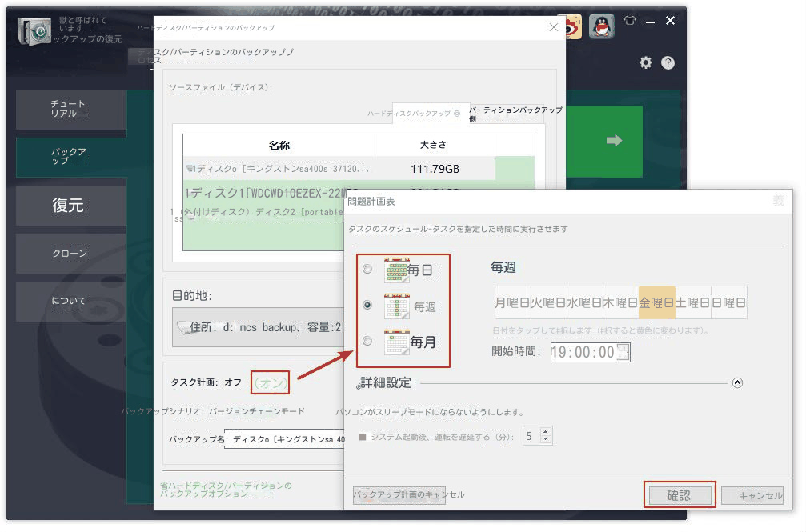Viewport: 806px width, 532px height.
Task: Click the settings gear icon
Action: [x=646, y=63]
